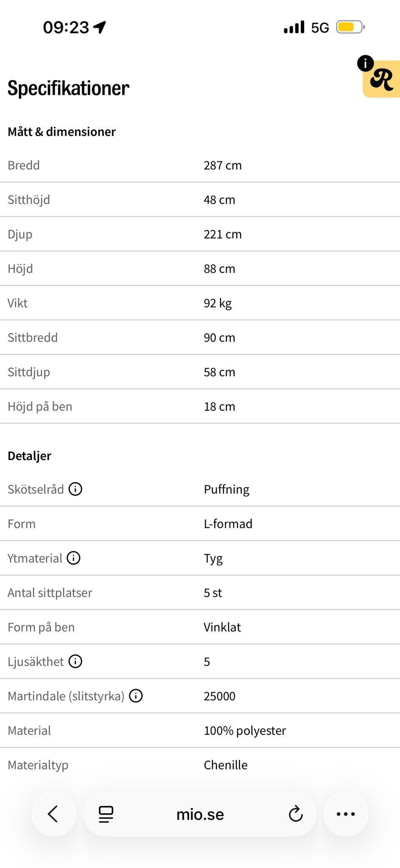Open Martindale (slitstyrka) info icon
Image resolution: width=400 pixels, height=868 pixels.
(136, 696)
